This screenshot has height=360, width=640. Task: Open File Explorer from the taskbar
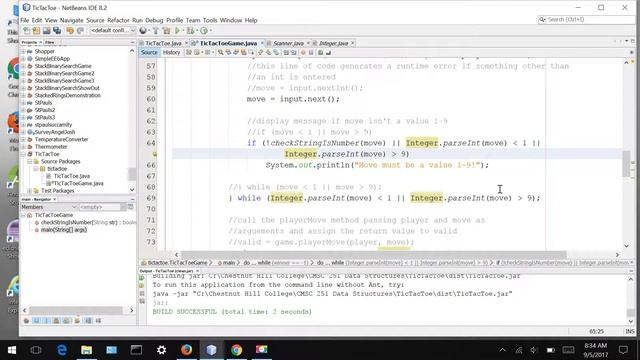[x=87, y=350]
